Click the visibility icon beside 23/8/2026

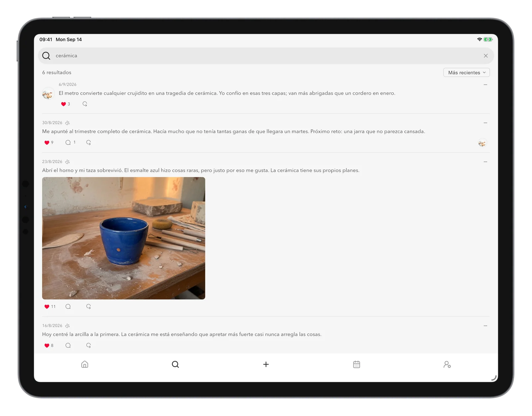pyautogui.click(x=67, y=162)
